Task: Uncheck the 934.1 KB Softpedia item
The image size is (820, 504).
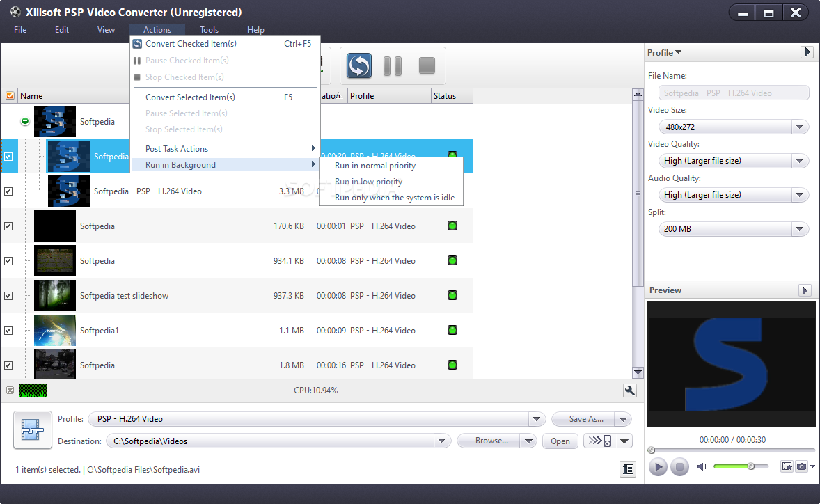Action: [8, 261]
